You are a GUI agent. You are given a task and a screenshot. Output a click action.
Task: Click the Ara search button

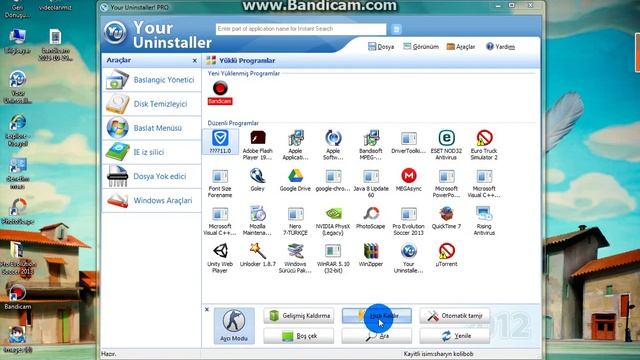pyautogui.click(x=377, y=336)
